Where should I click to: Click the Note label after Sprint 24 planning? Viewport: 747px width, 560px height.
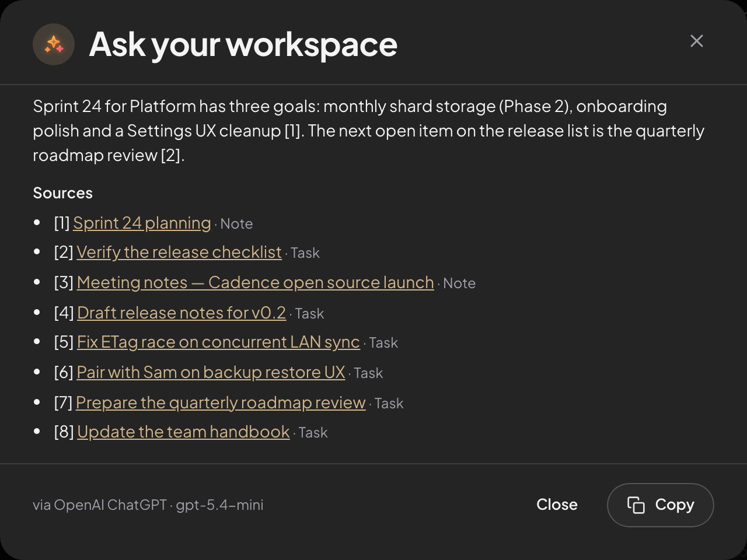tap(236, 224)
